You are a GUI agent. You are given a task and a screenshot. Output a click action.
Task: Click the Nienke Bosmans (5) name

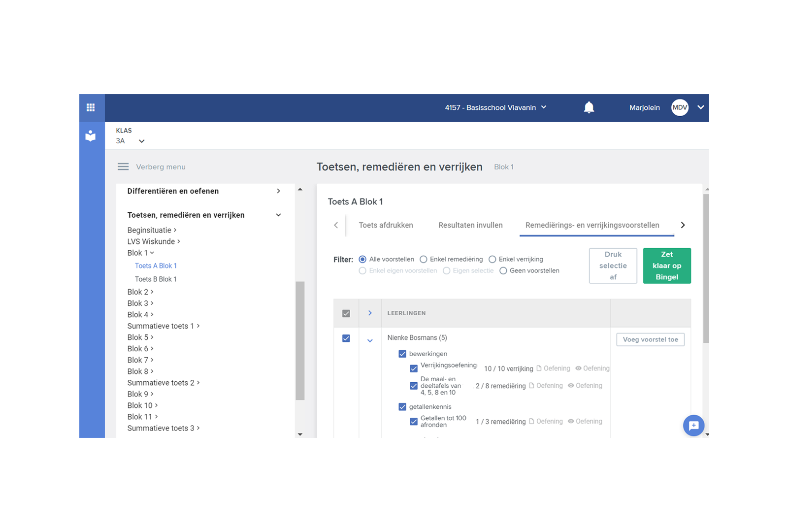coord(417,337)
